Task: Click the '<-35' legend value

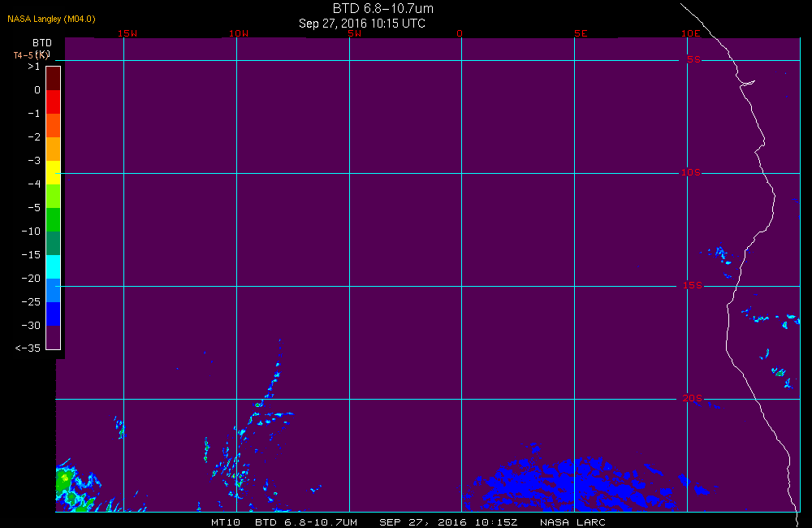Action: (28, 348)
